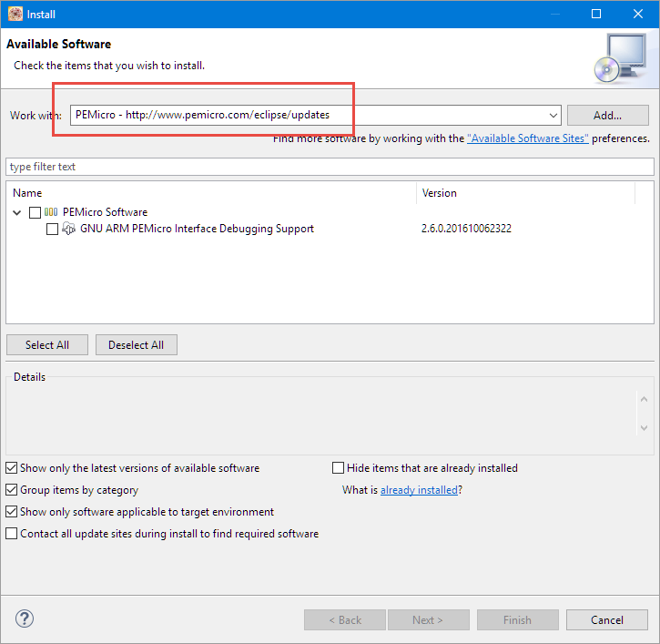This screenshot has height=644, width=660.
Task: Click the Details scroll down arrow
Action: coord(644,428)
